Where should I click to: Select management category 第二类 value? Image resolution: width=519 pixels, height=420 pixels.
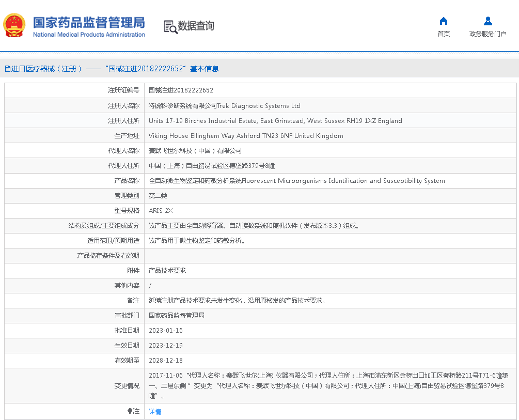pos(158,195)
